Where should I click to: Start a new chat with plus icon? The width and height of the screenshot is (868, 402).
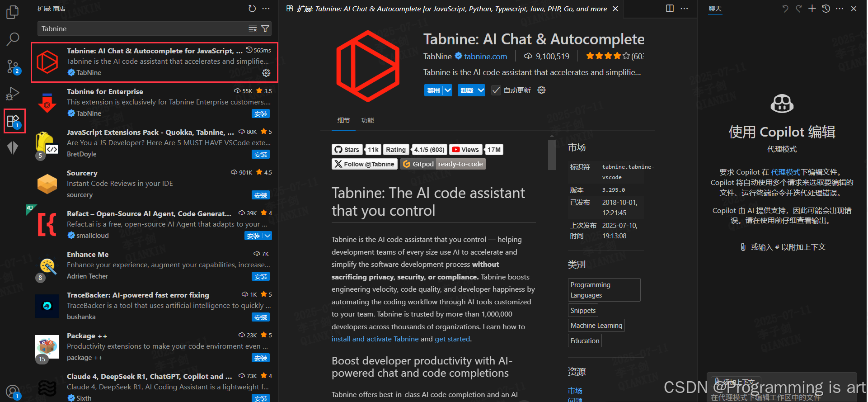point(812,9)
